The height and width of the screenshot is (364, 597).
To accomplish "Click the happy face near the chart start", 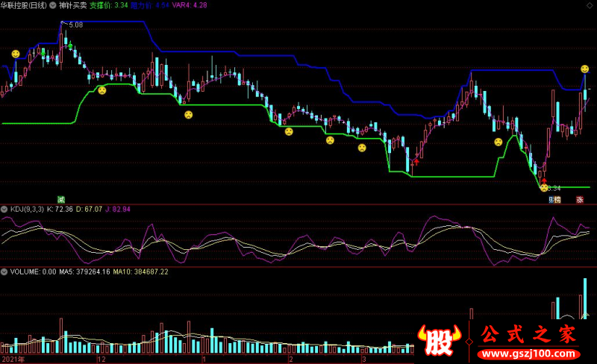I will pyautogui.click(x=16, y=54).
